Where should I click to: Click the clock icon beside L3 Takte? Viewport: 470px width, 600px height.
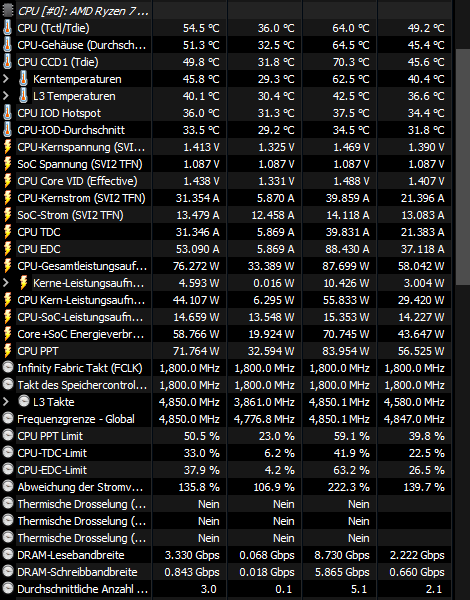(x=24, y=401)
